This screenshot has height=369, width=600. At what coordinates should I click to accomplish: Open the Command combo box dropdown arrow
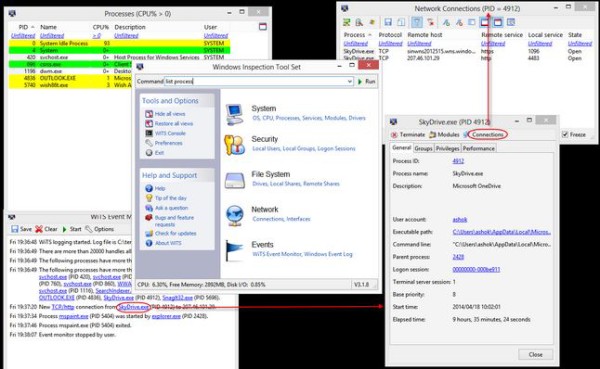[349, 82]
